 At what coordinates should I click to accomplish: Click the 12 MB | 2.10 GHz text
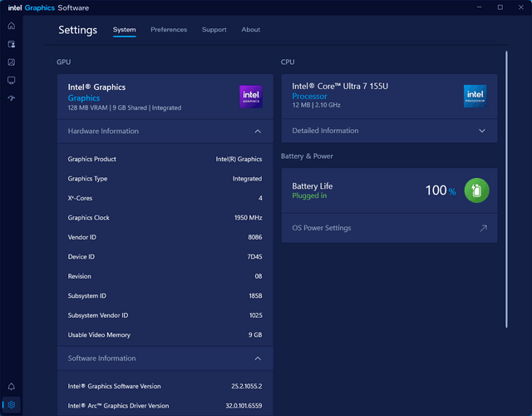coord(316,105)
